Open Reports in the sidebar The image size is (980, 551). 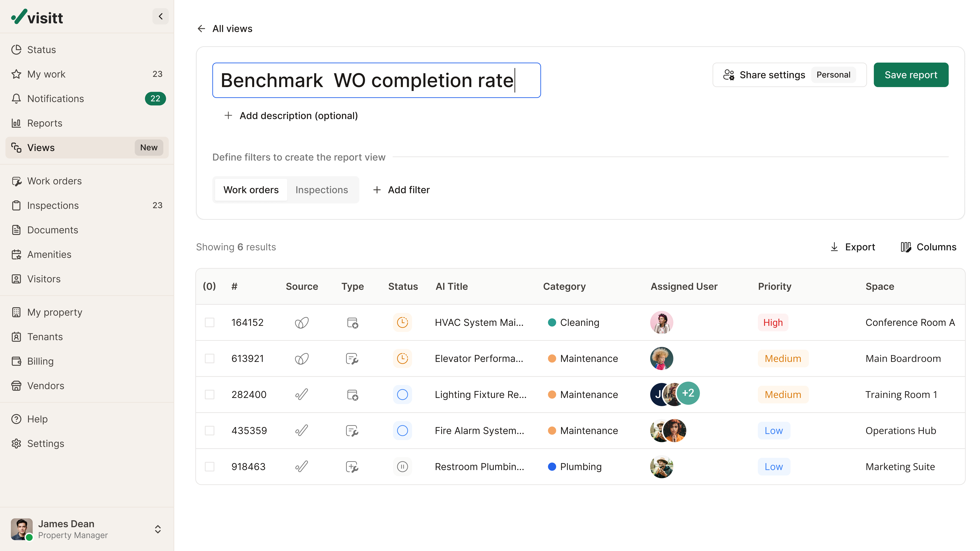[x=87, y=123]
